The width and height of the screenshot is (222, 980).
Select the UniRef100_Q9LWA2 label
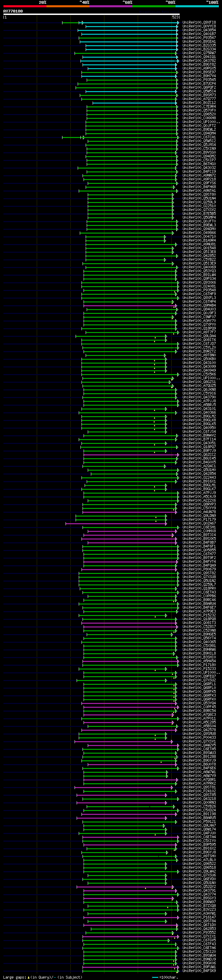pos(199,871)
